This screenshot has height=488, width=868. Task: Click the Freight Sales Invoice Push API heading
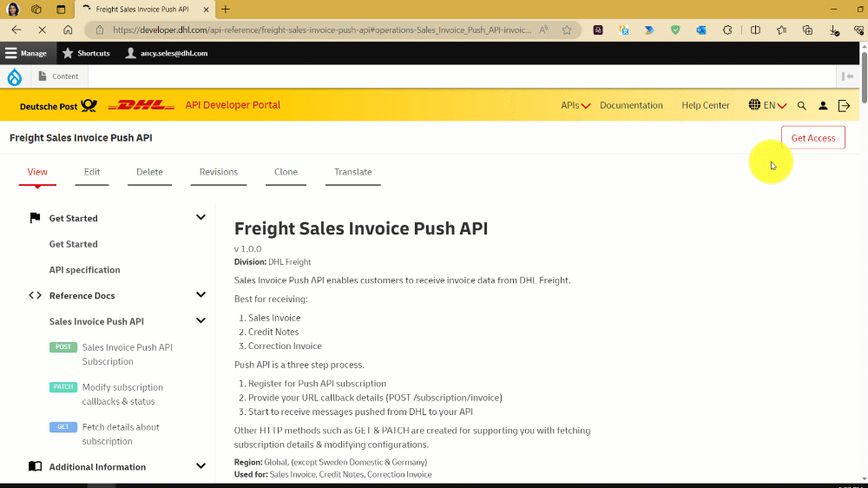[361, 228]
